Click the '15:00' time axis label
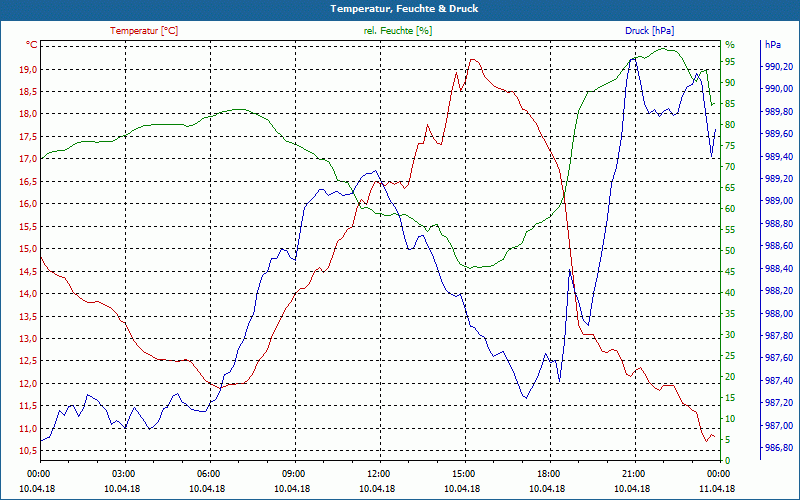The width and height of the screenshot is (800, 500). (464, 473)
